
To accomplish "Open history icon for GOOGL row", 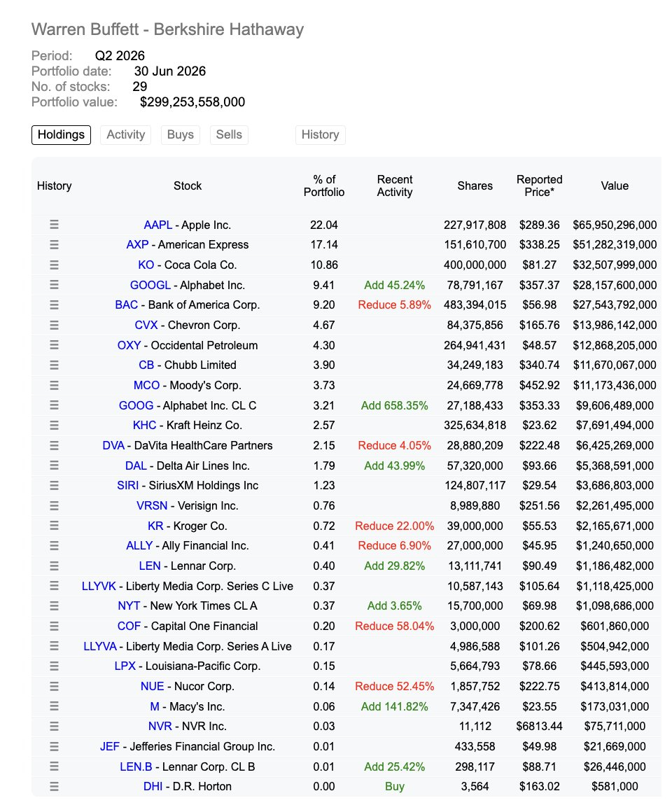I will tap(54, 285).
